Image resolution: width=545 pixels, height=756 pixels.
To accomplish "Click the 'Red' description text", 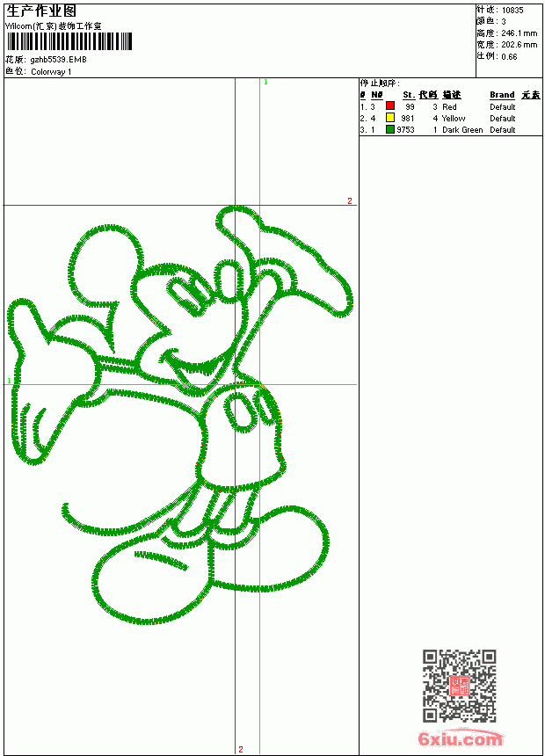I will coord(449,107).
